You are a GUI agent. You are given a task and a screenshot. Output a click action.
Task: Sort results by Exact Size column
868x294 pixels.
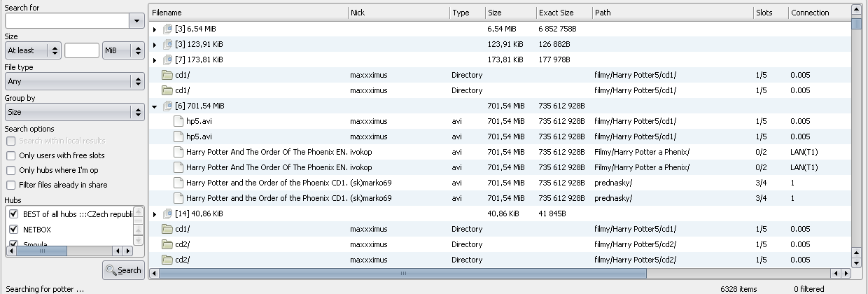tap(563, 13)
